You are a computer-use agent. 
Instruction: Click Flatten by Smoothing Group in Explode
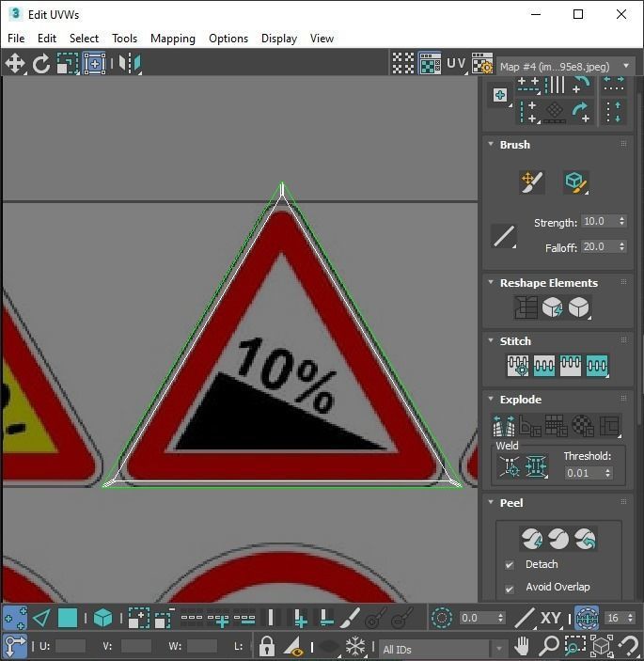557,426
